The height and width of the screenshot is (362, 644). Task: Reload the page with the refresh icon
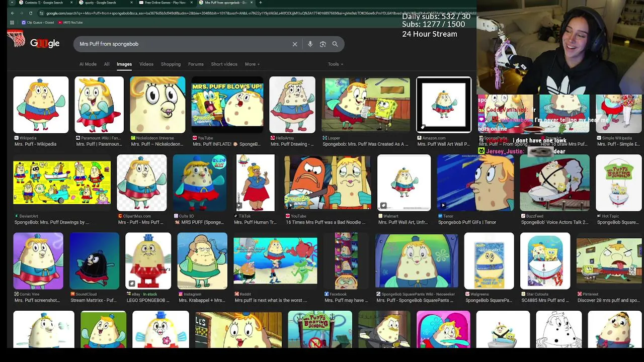(30, 13)
